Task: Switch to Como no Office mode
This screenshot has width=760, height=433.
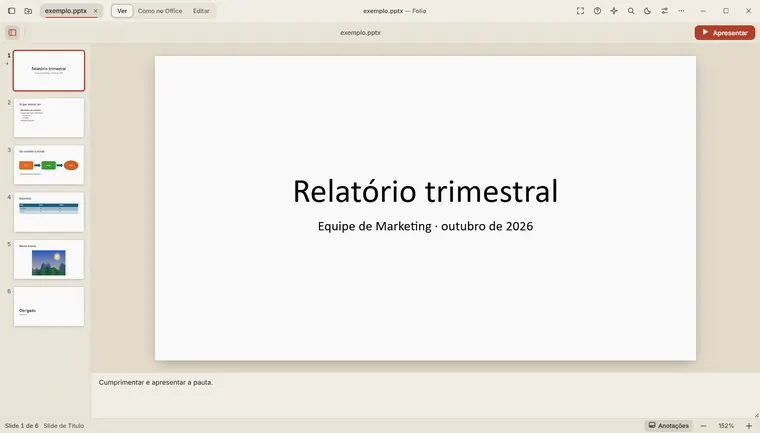Action: pyautogui.click(x=160, y=11)
